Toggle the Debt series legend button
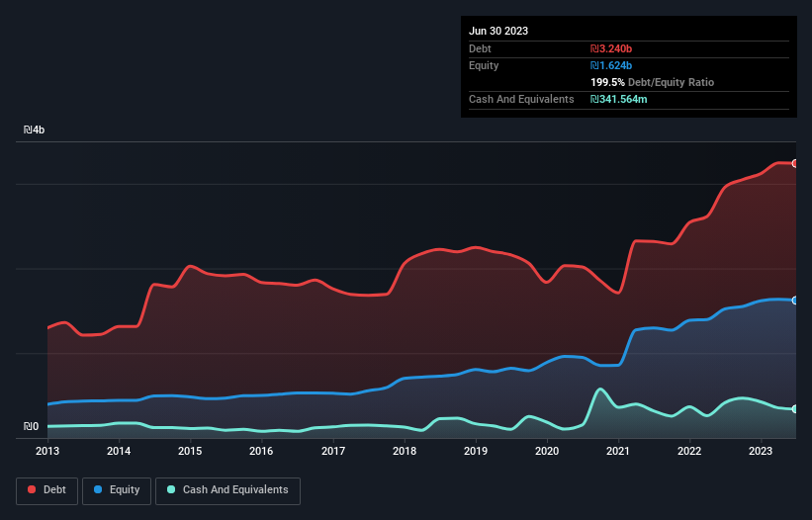Viewport: 812px width, 520px height. click(46, 490)
